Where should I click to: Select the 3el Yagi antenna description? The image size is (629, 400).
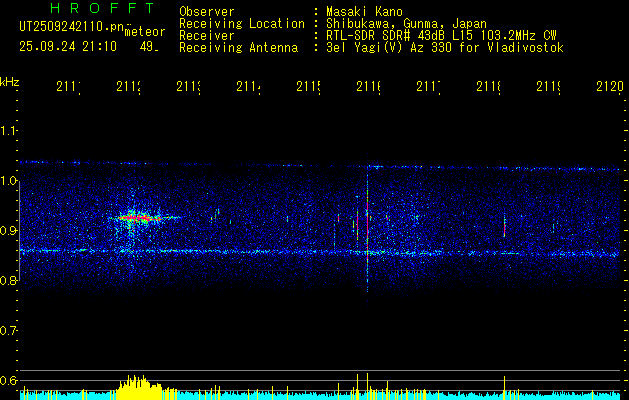click(445, 48)
